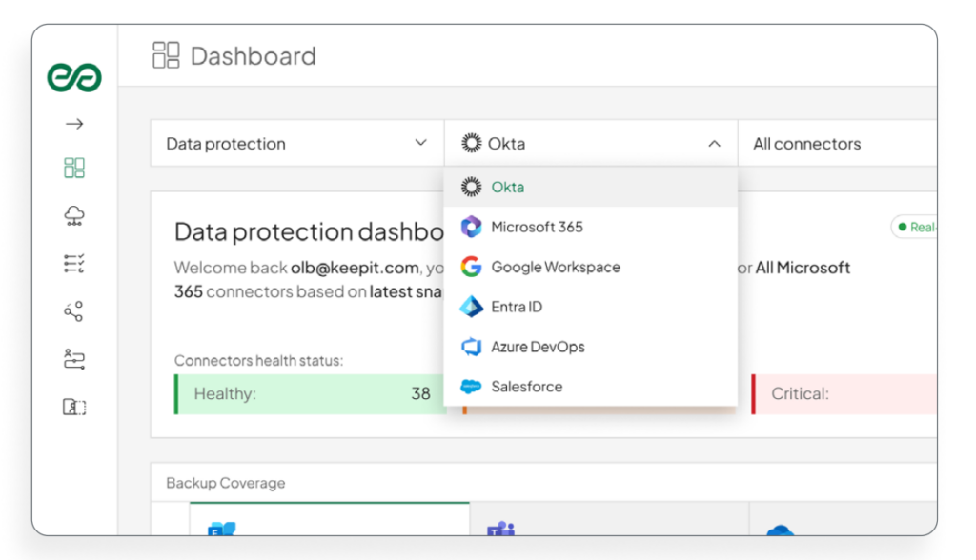The image size is (976, 560).
Task: Open the All connectors dropdown
Action: [x=839, y=144]
